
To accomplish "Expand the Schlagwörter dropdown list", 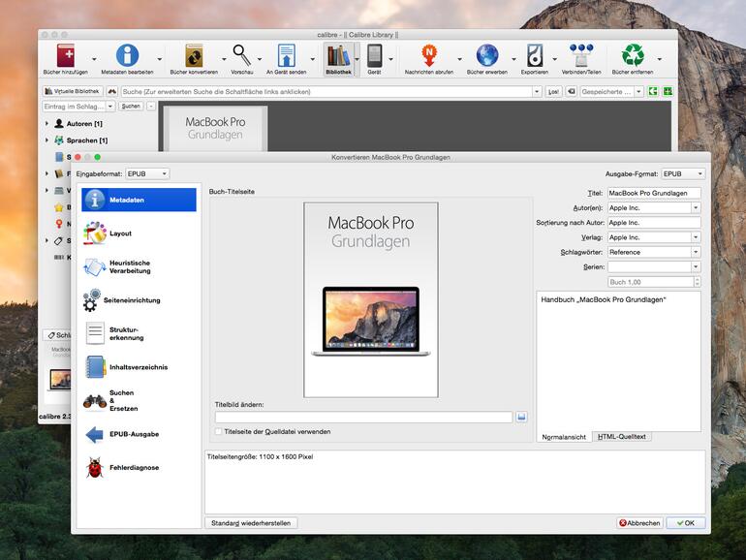I will tap(695, 252).
